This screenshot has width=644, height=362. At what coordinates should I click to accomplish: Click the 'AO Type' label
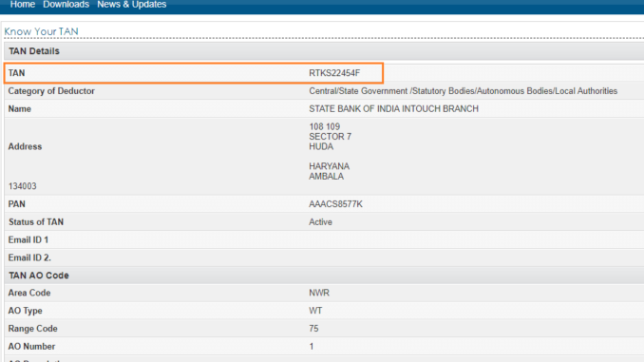pos(25,311)
